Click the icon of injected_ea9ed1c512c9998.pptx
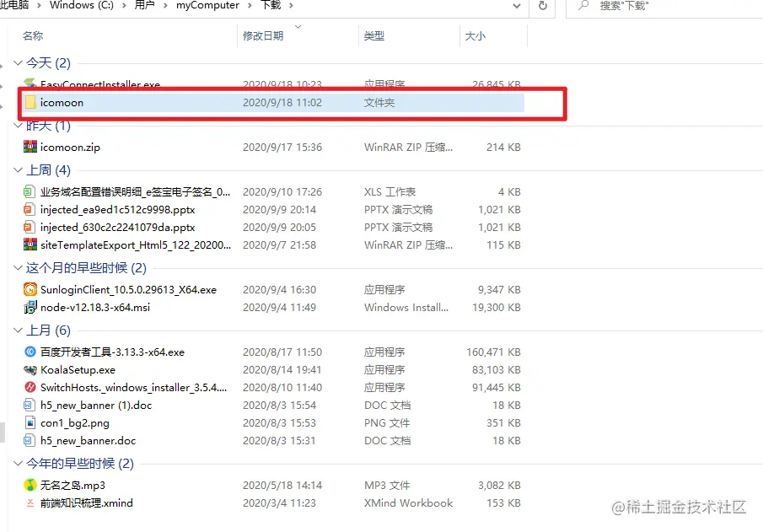Image resolution: width=763 pixels, height=532 pixels. [30, 209]
